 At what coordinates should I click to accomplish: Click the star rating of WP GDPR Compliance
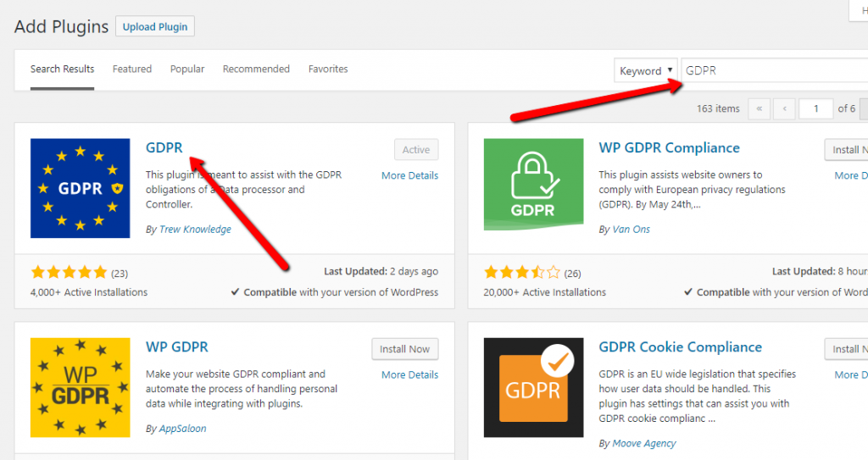(522, 272)
